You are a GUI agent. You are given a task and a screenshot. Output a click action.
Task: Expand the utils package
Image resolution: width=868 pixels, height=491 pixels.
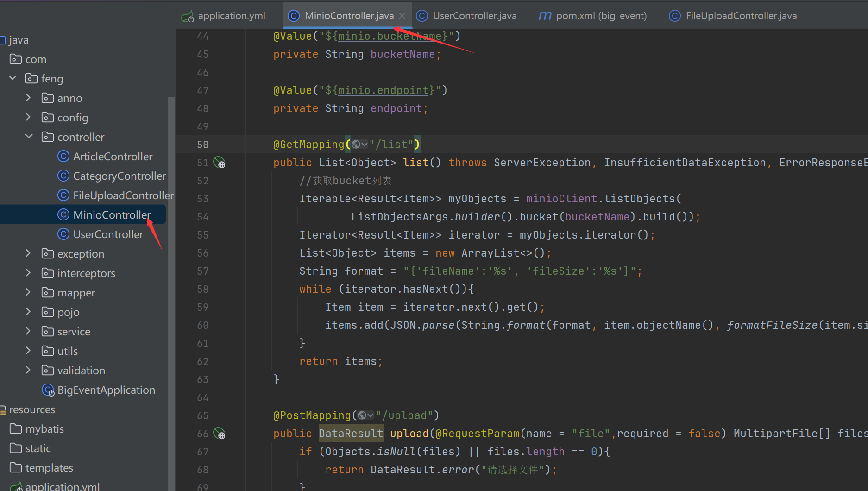click(28, 351)
